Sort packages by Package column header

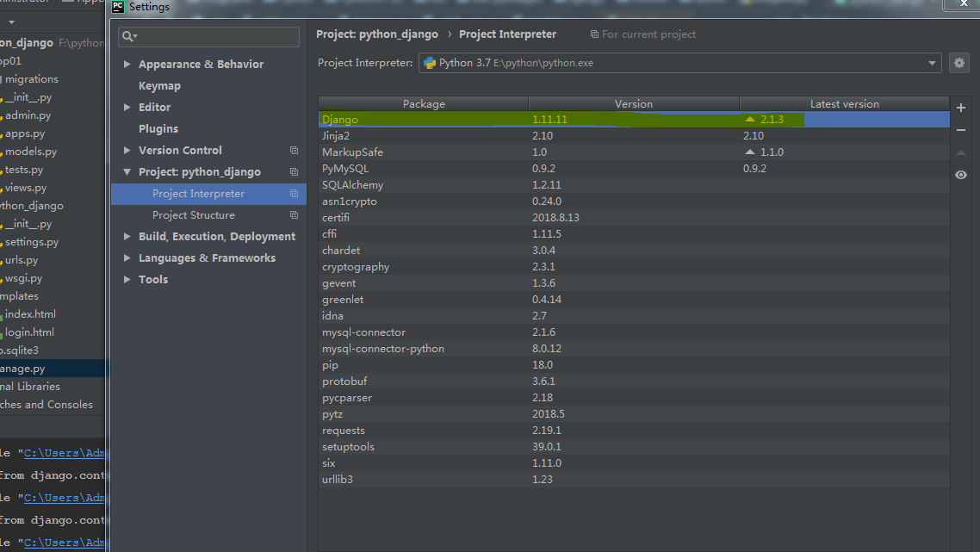click(x=424, y=104)
